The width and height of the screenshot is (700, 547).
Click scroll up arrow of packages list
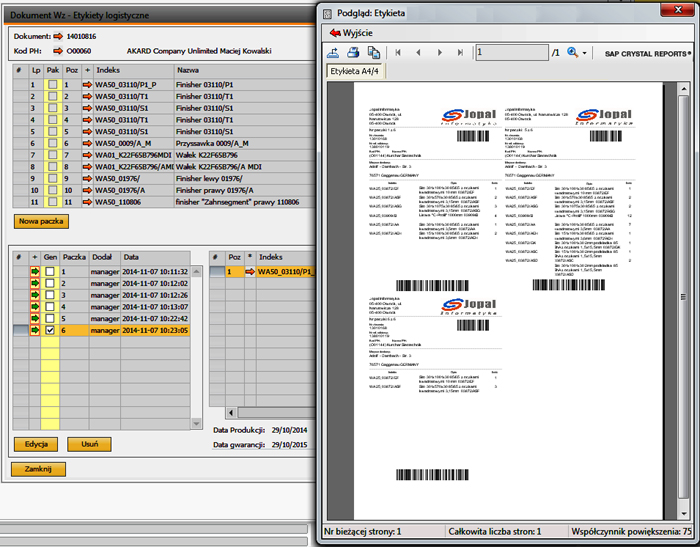tap(196, 270)
